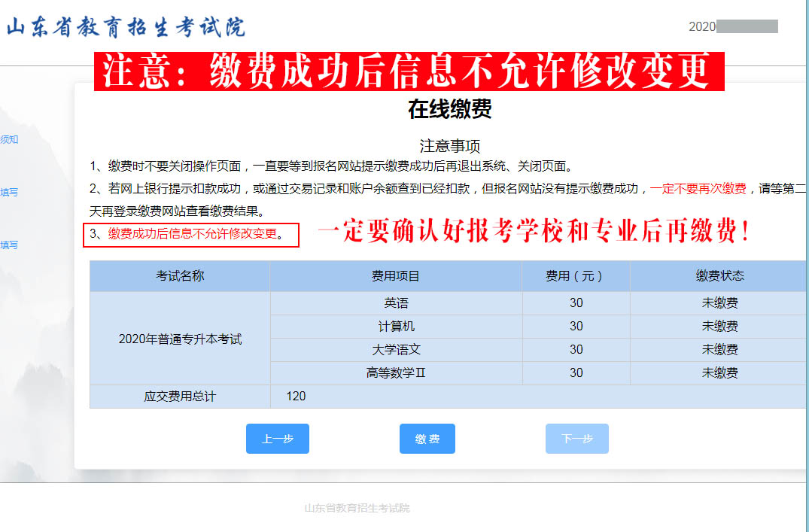Click the 高等数学Ⅱ fee item cell
The image size is (809, 532).
coord(396,372)
